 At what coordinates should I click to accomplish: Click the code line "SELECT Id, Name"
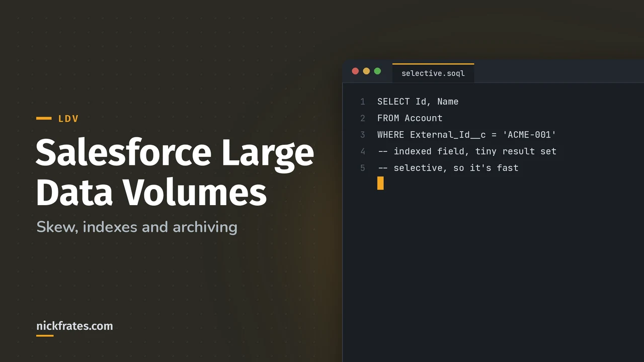point(418,102)
